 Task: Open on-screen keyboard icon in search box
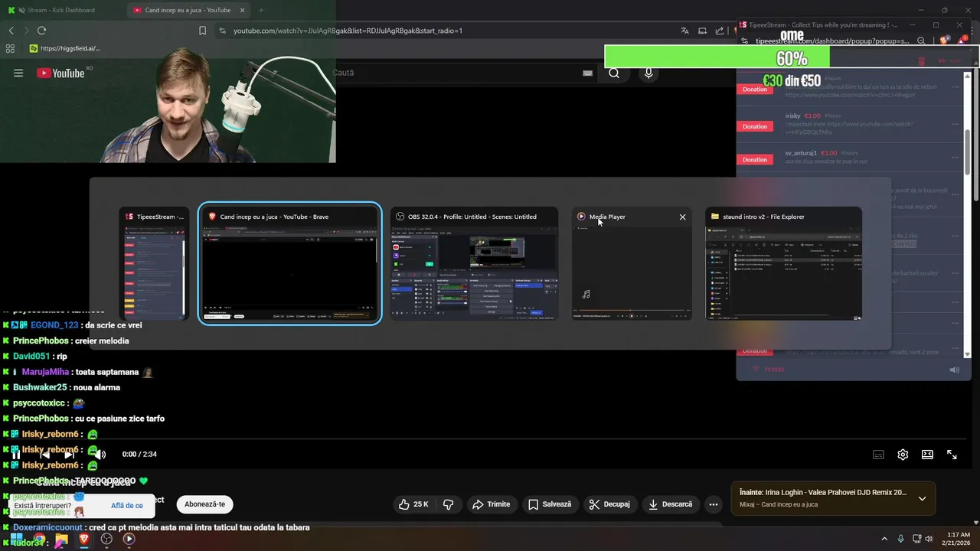tap(587, 73)
